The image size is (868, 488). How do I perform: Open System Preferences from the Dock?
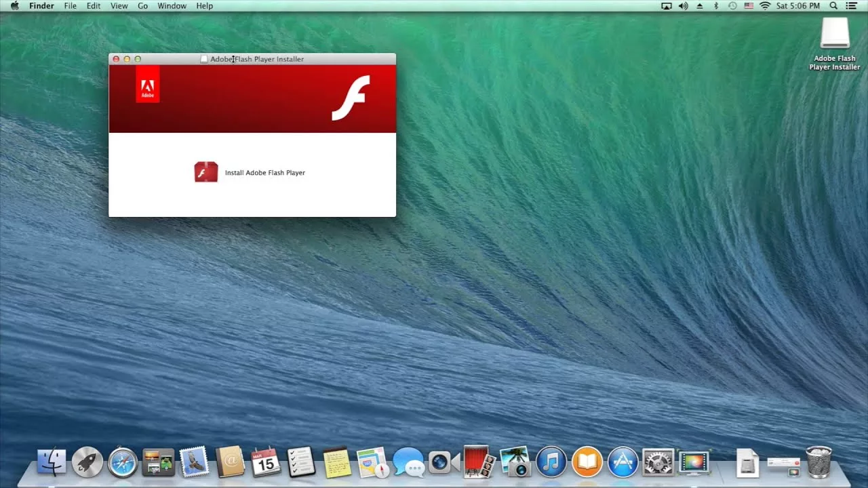(x=658, y=464)
